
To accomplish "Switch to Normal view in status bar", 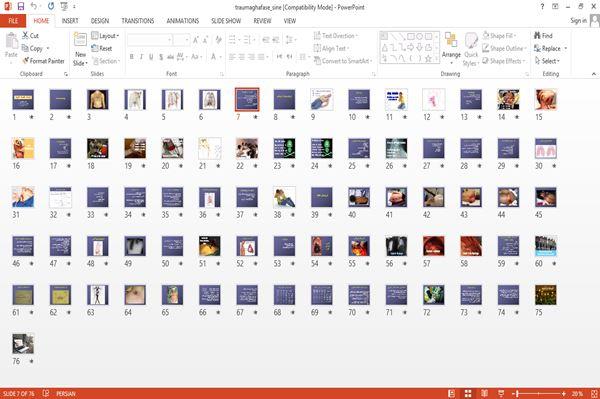I will click(x=452, y=393).
